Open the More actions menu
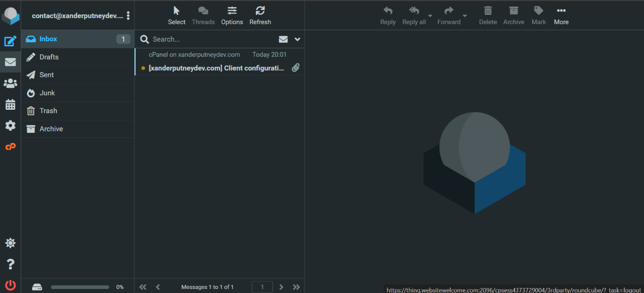The image size is (644, 293). 561,16
